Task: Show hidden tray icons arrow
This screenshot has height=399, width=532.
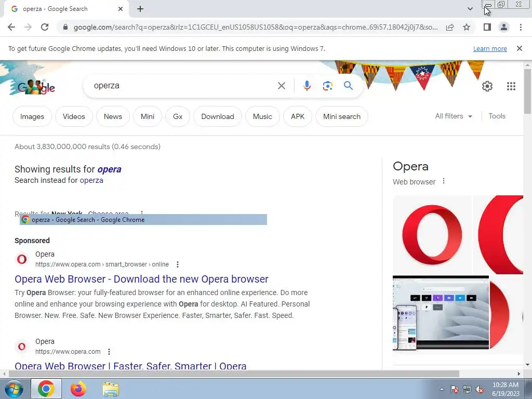Action: (442, 389)
